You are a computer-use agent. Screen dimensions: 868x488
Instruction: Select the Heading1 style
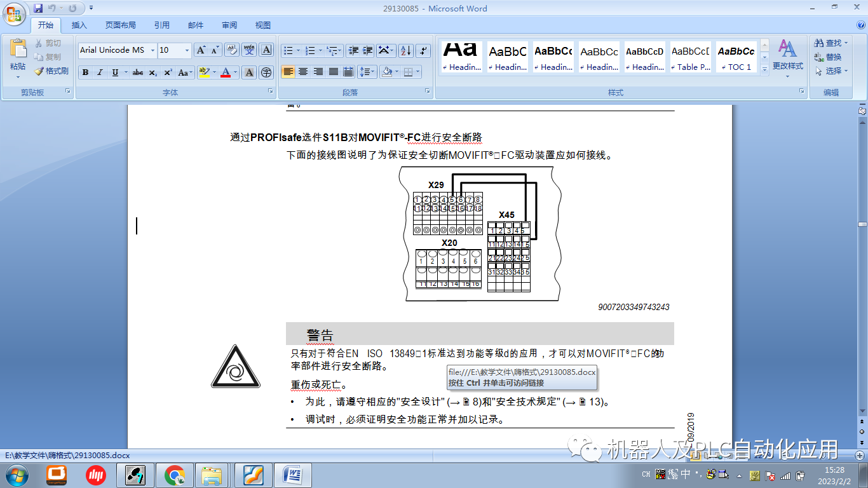click(x=461, y=57)
